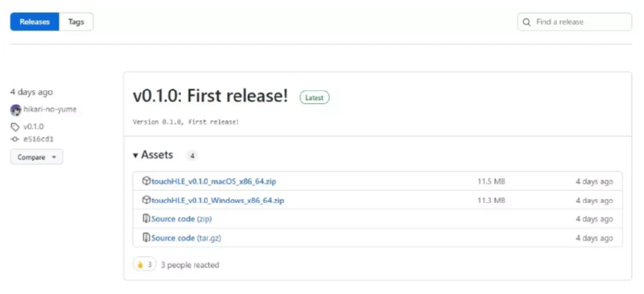The width and height of the screenshot is (644, 294).
Task: Click 4 days ago in tar.gz row
Action: pos(594,238)
